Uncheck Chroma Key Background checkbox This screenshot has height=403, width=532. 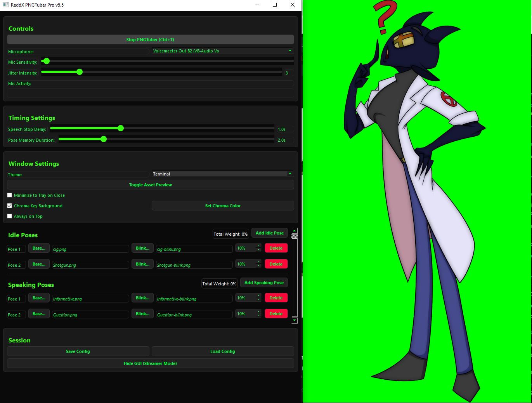(10, 206)
